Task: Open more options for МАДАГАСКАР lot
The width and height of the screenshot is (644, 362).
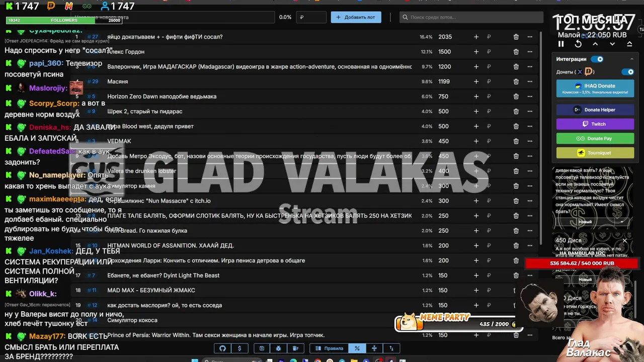Action: (530, 66)
